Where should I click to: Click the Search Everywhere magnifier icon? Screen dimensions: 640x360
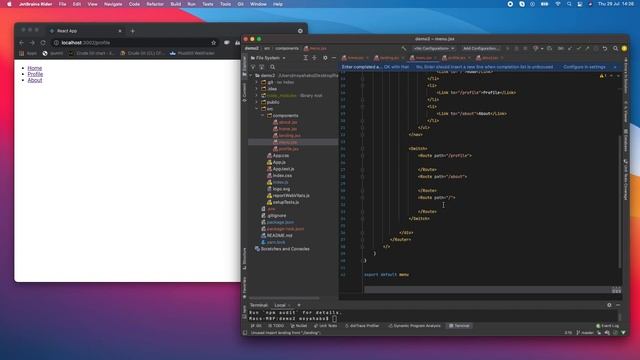(615, 49)
